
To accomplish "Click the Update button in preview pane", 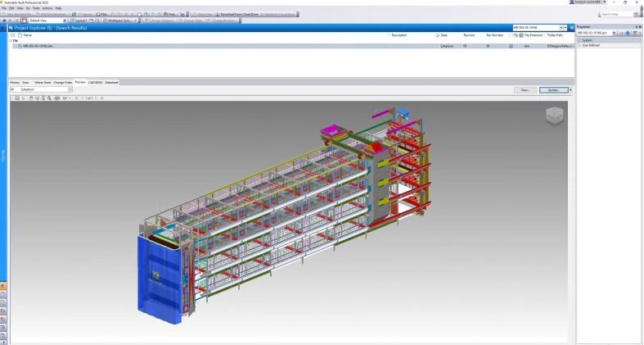I will 553,90.
